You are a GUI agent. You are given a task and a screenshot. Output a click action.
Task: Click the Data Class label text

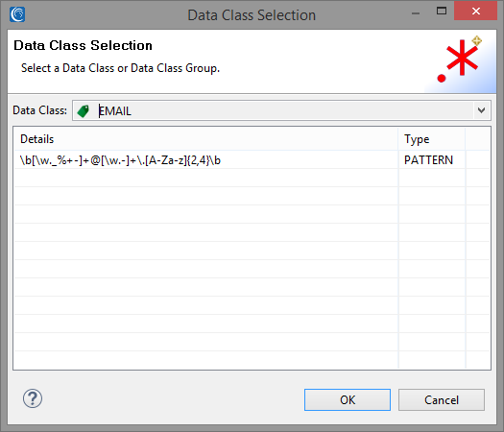40,110
